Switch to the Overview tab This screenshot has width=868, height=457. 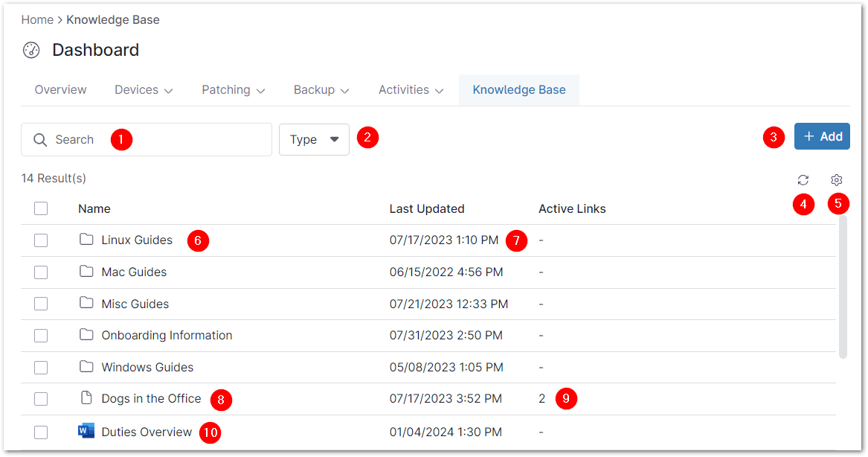click(61, 90)
